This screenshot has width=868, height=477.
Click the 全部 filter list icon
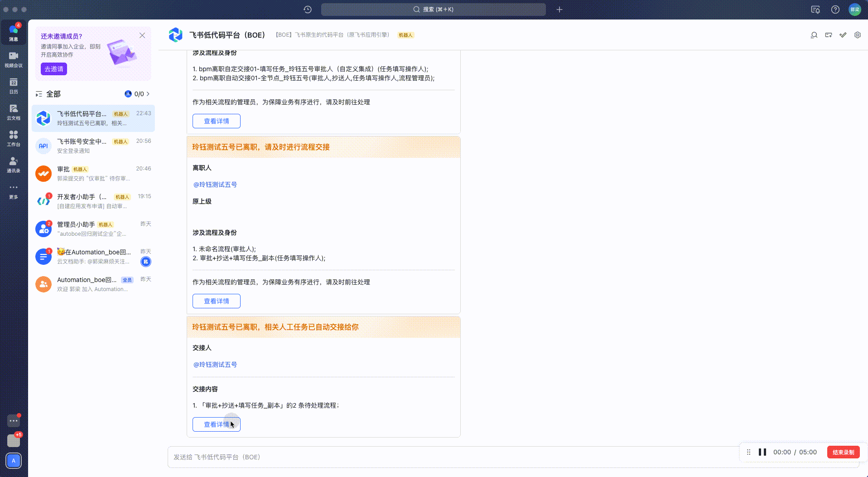(39, 94)
